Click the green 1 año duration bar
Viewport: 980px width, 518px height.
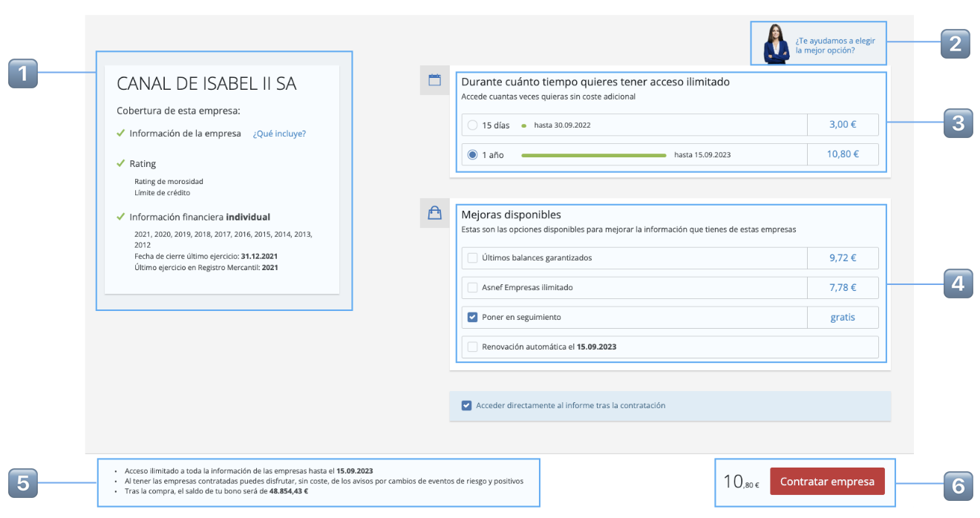tap(594, 155)
